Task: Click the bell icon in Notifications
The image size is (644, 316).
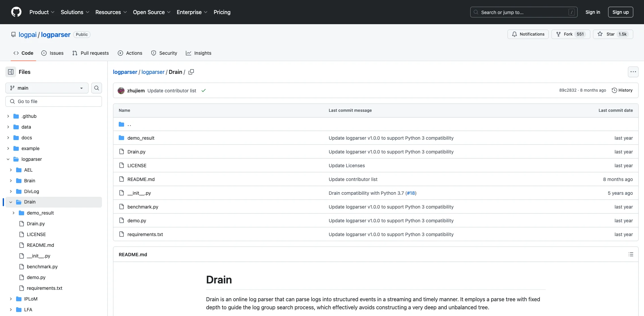Action: (515, 34)
